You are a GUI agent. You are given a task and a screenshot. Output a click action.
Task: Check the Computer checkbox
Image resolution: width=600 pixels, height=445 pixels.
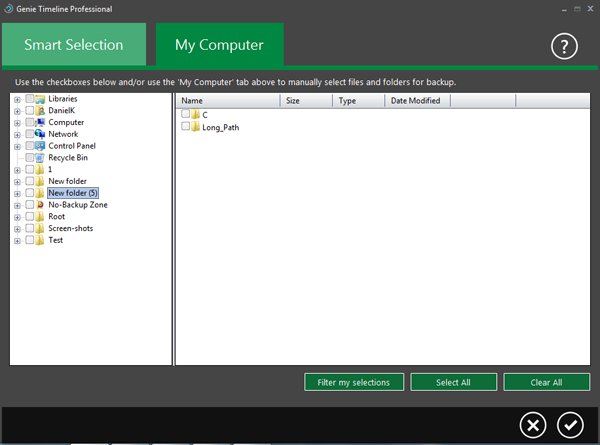(x=29, y=122)
